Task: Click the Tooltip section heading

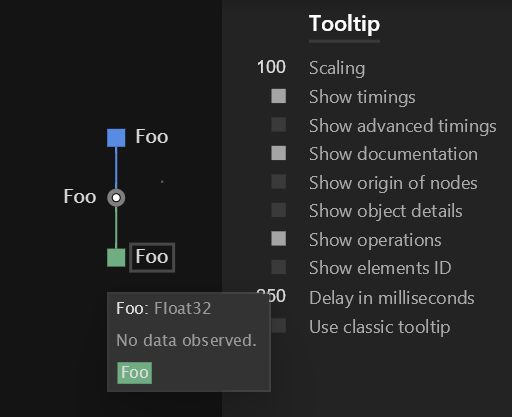Action: (344, 24)
